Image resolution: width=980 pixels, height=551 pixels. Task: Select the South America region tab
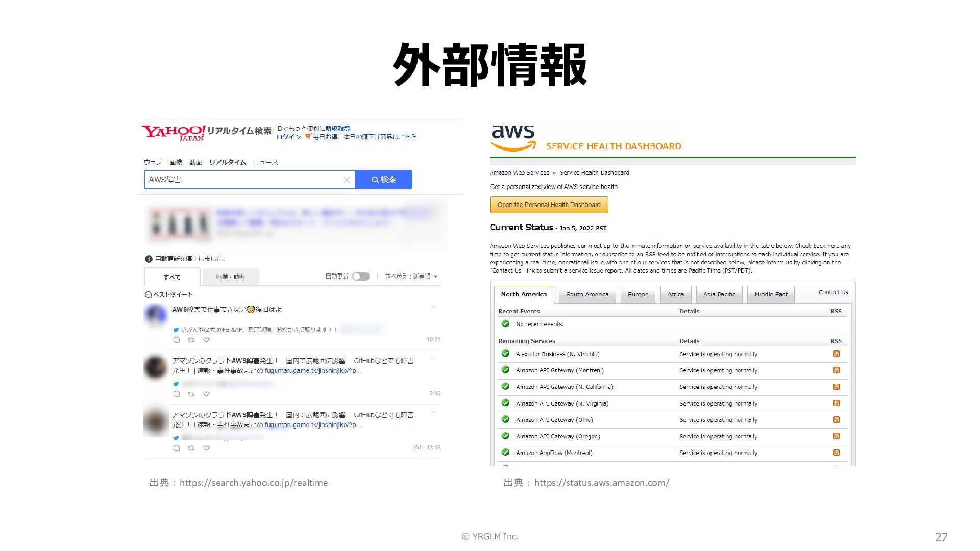[x=587, y=294]
